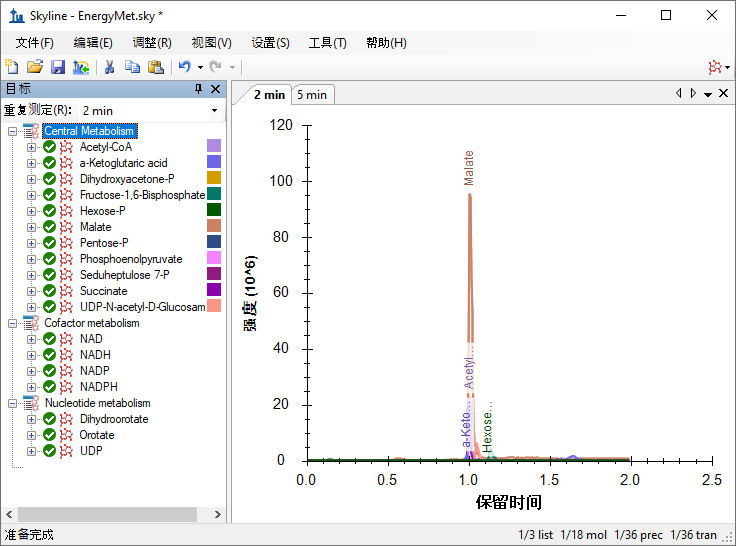Select the Cofactor metabolism list

pos(92,323)
